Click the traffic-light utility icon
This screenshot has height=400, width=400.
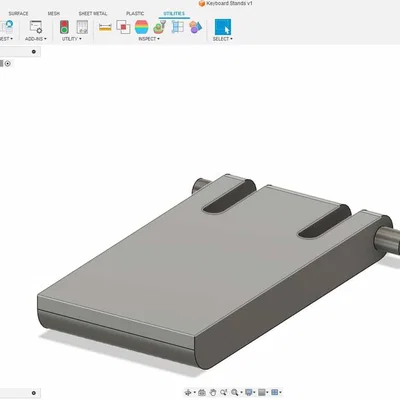64,27
